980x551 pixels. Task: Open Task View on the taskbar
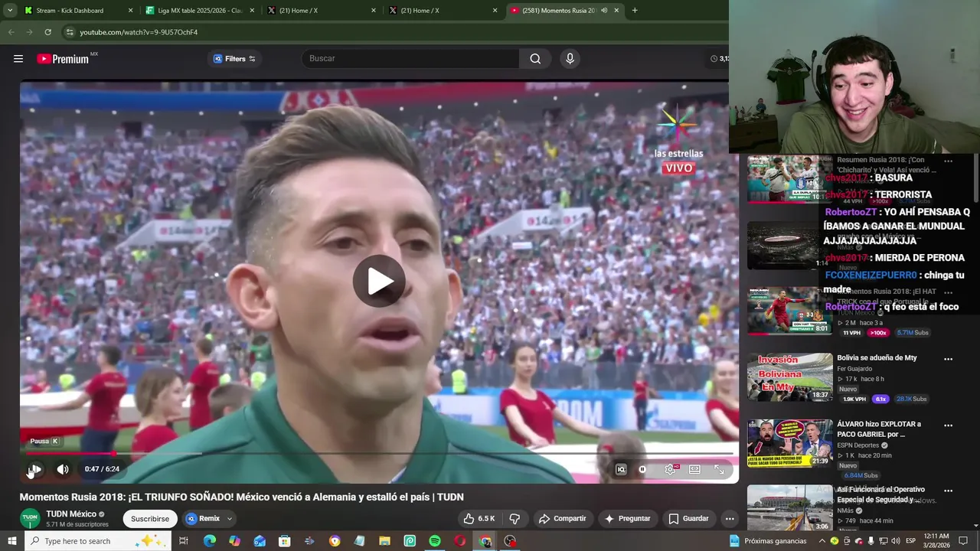click(184, 541)
